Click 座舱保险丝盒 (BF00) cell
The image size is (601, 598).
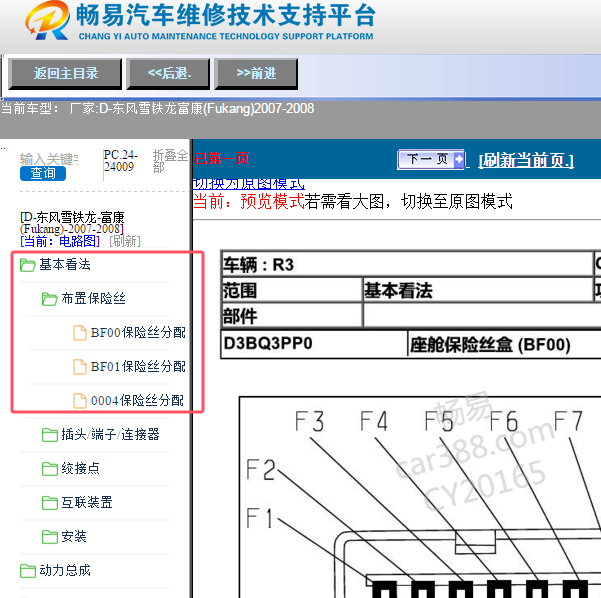tap(504, 344)
